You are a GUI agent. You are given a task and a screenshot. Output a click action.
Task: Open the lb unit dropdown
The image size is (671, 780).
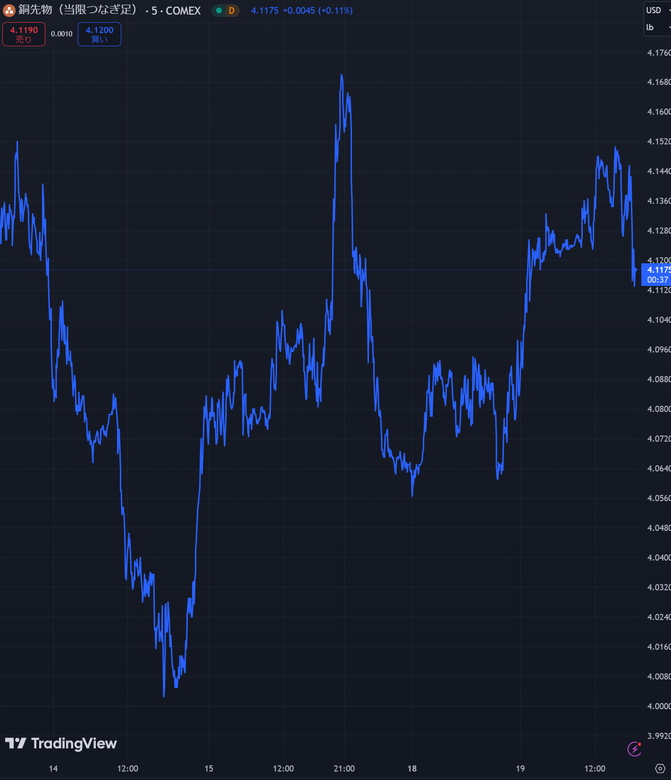click(x=656, y=28)
